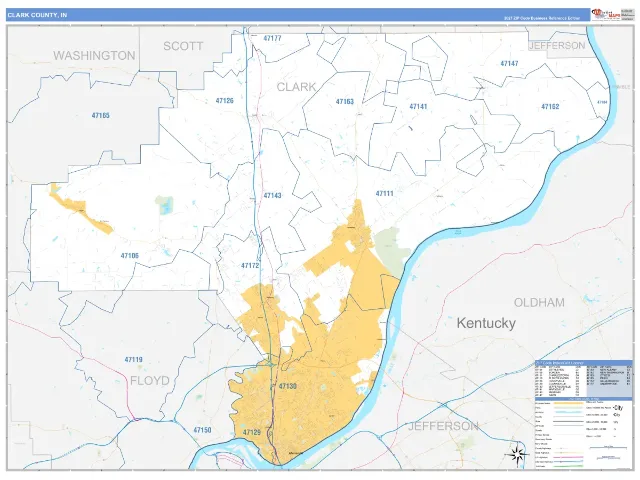Click the small ZIP label beside 47162 at the river
The height and width of the screenshot is (480, 640).
(x=602, y=102)
